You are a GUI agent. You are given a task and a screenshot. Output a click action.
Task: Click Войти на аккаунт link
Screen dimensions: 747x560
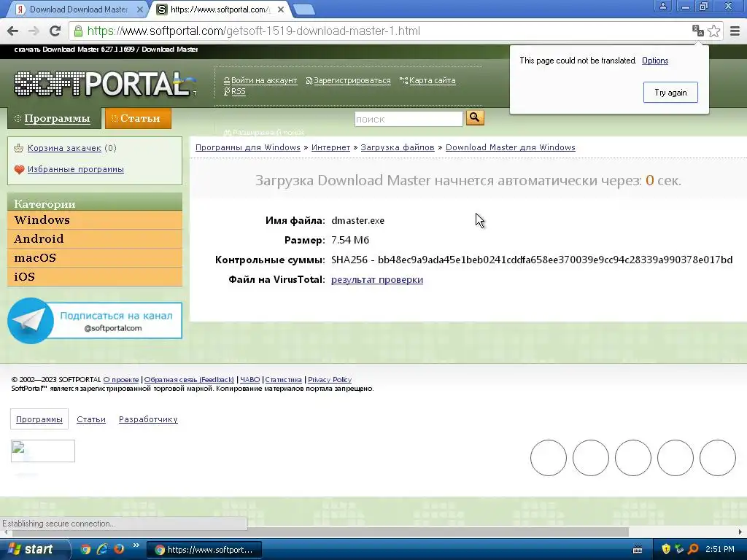pos(264,80)
